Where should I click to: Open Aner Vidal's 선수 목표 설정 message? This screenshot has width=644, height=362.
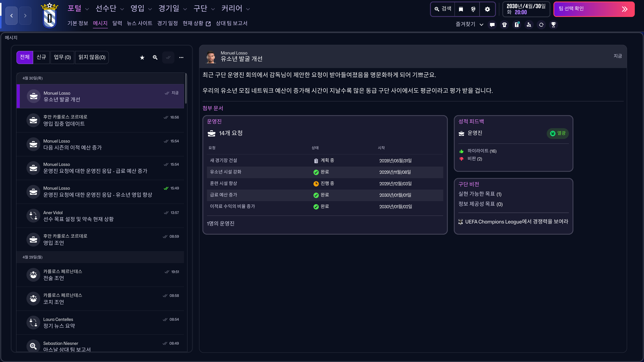pyautogui.click(x=100, y=216)
